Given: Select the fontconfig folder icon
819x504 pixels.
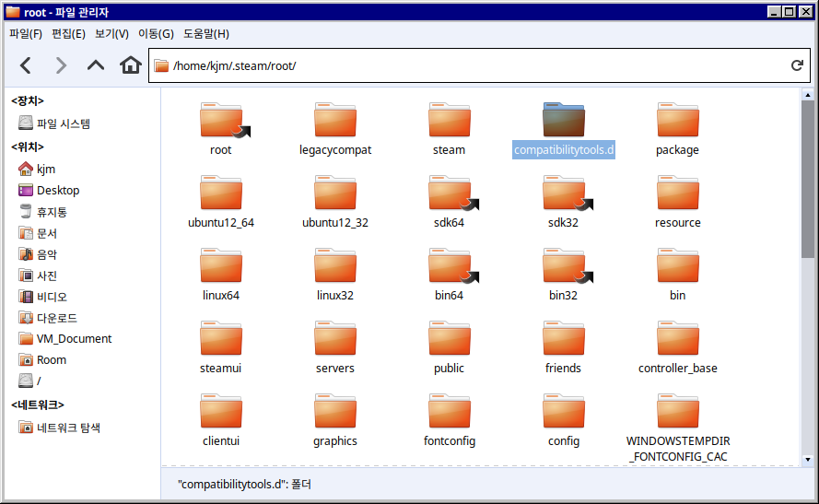Looking at the screenshot, I should (x=450, y=411).
